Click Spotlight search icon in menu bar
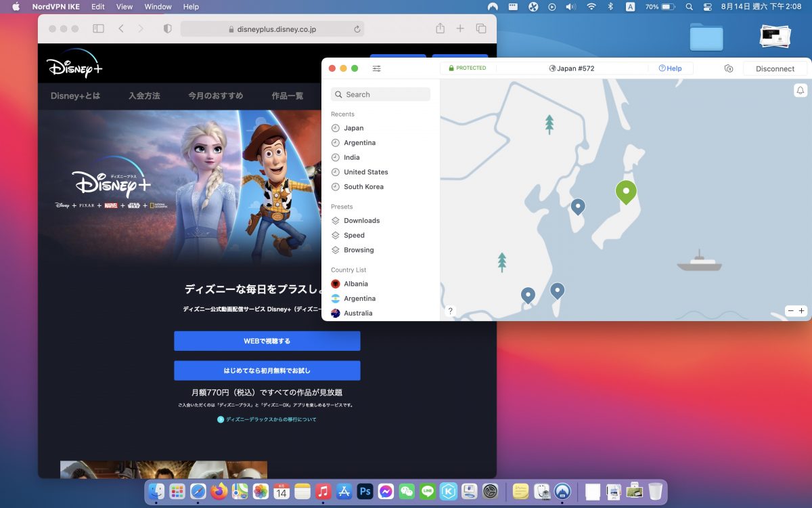 pyautogui.click(x=690, y=7)
